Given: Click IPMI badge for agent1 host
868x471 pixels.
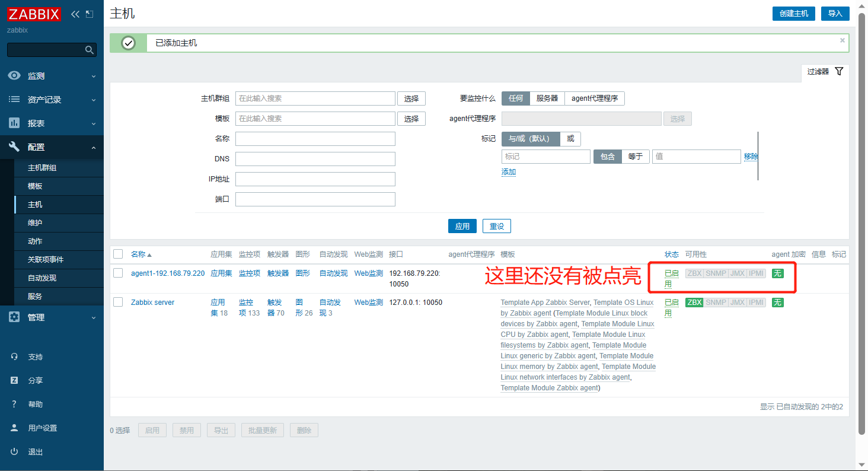Looking at the screenshot, I should 756,273.
